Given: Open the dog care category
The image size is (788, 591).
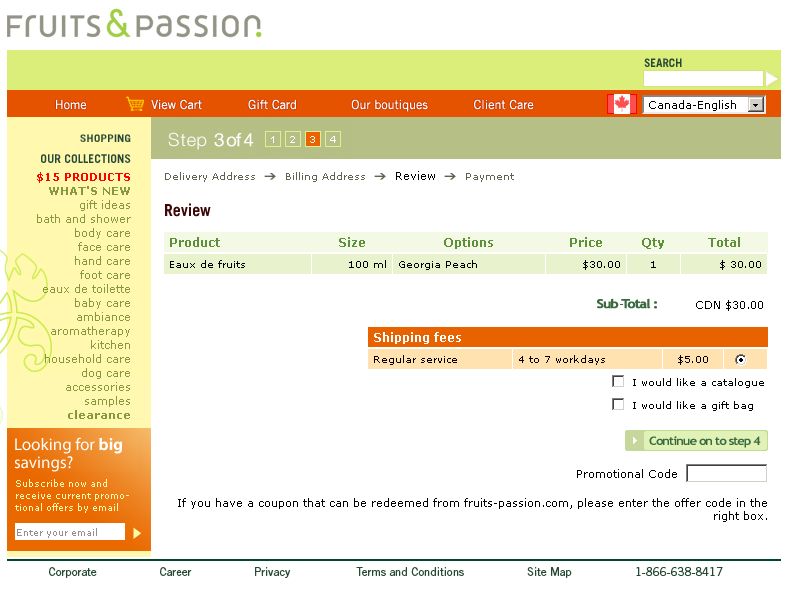Looking at the screenshot, I should (106, 373).
